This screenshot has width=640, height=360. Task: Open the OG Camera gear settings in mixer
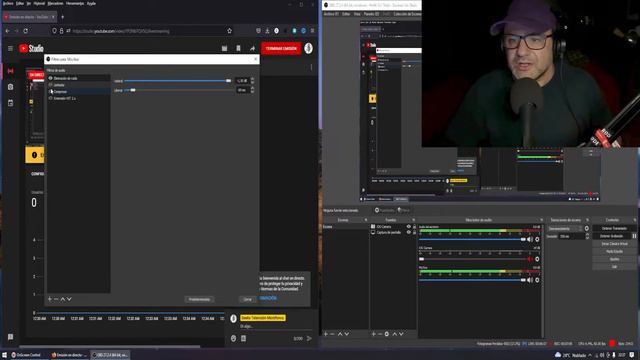coord(537,259)
